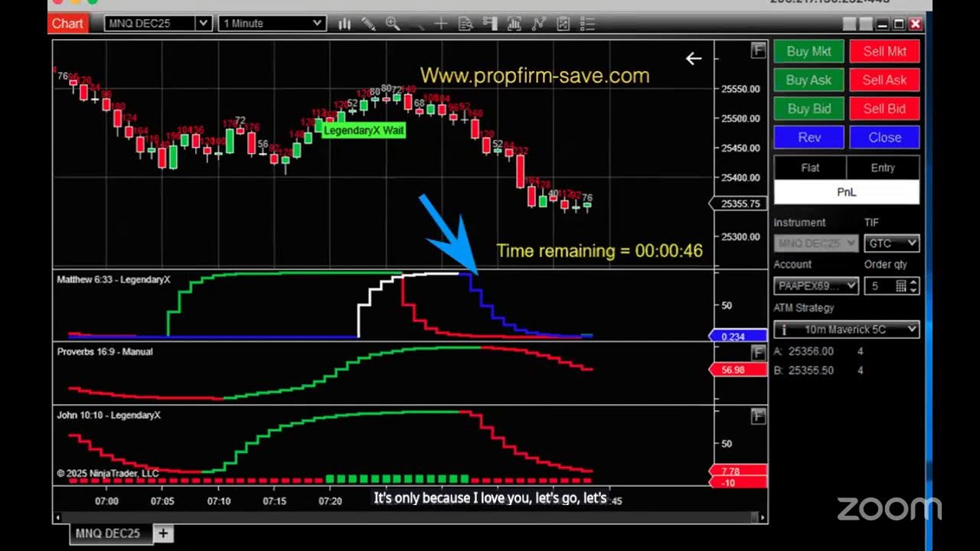
Task: Click the F button on Proverbs 16:9 panel
Action: 758,353
